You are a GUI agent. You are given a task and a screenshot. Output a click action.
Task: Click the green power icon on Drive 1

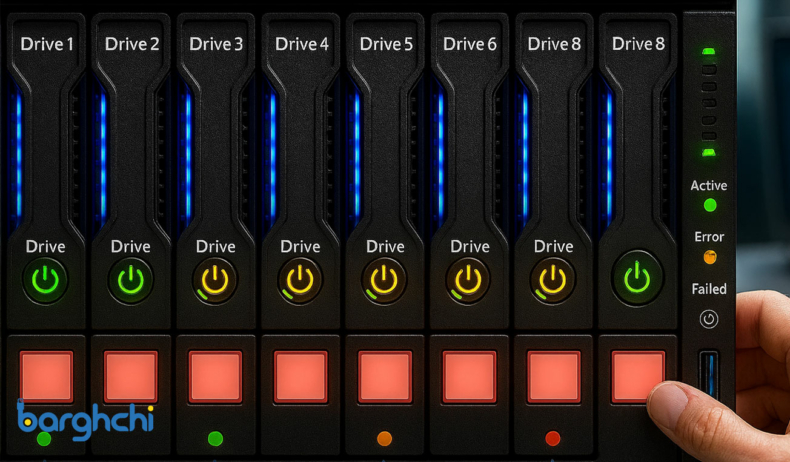[45, 280]
